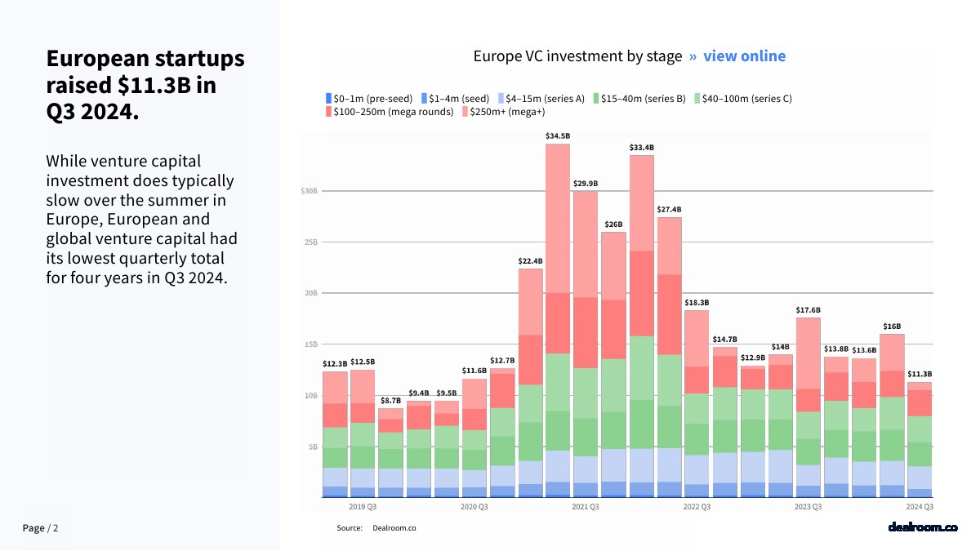
Task: Toggle the $1–4m (seed) legend entry
Action: click(458, 99)
